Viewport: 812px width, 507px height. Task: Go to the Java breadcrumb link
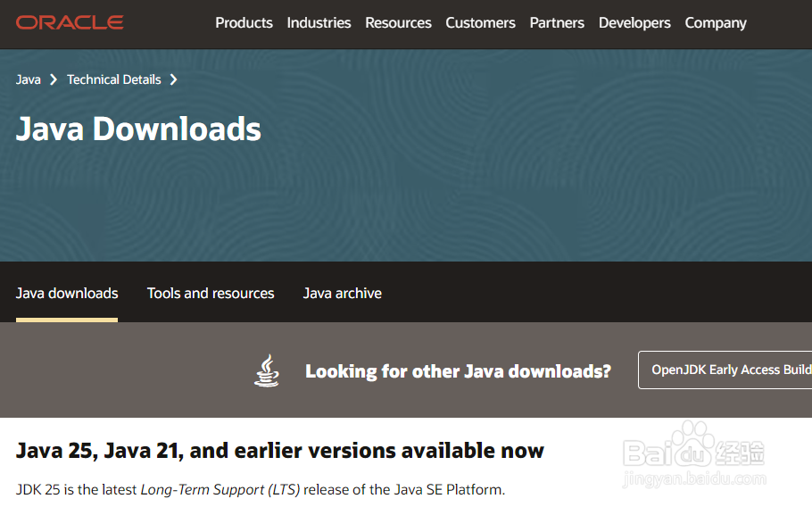[x=29, y=79]
